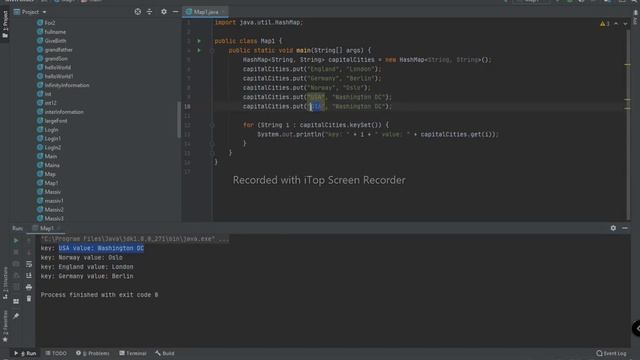The height and width of the screenshot is (360, 640).
Task: Stop the running process in Run panel
Action: [x=16, y=252]
